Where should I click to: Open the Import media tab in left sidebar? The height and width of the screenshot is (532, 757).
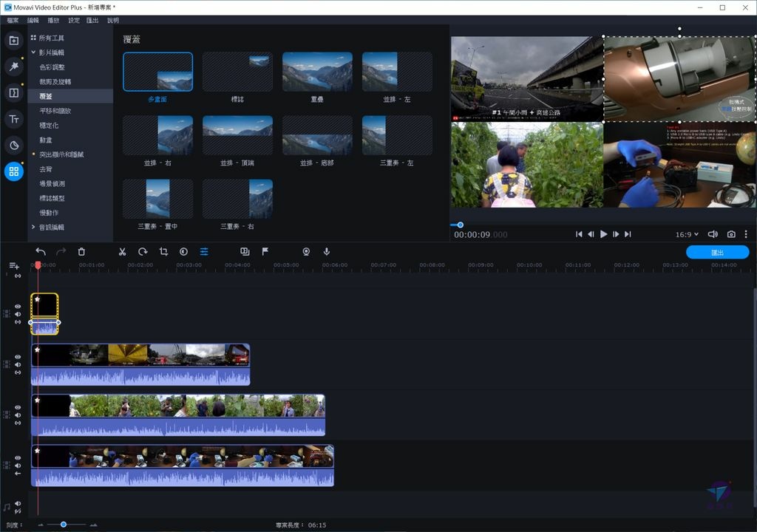pos(14,41)
